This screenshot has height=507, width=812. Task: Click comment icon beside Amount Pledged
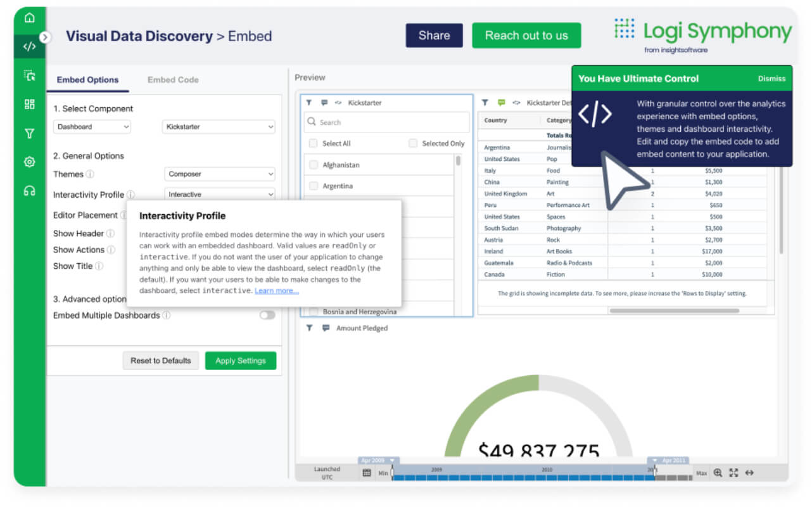click(x=326, y=328)
